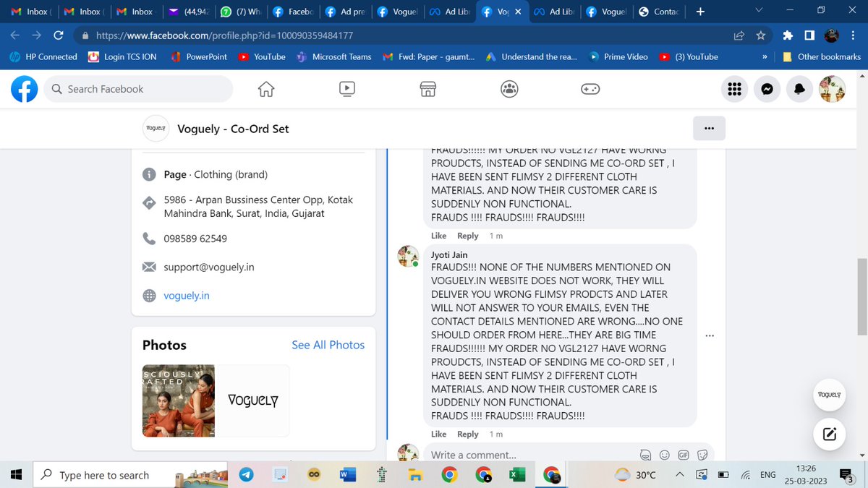Screen dimensions: 868x488
Task: Open Telegram from the taskbar
Action: coord(246,474)
